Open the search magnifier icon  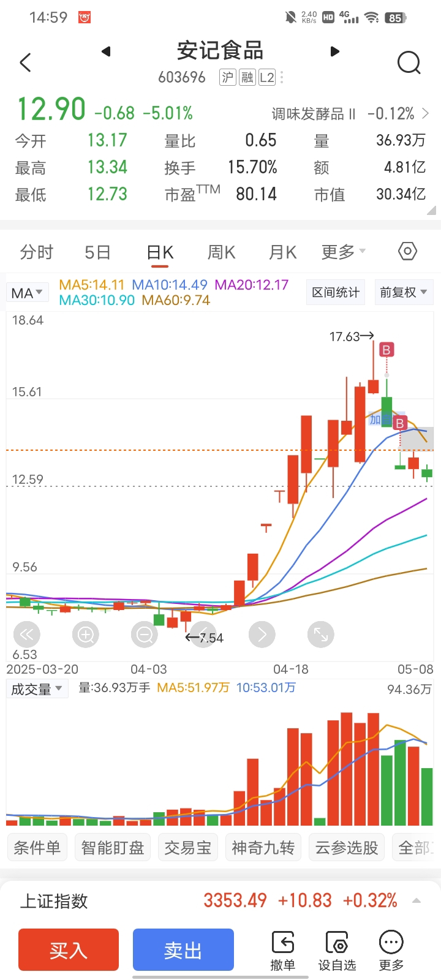[409, 62]
